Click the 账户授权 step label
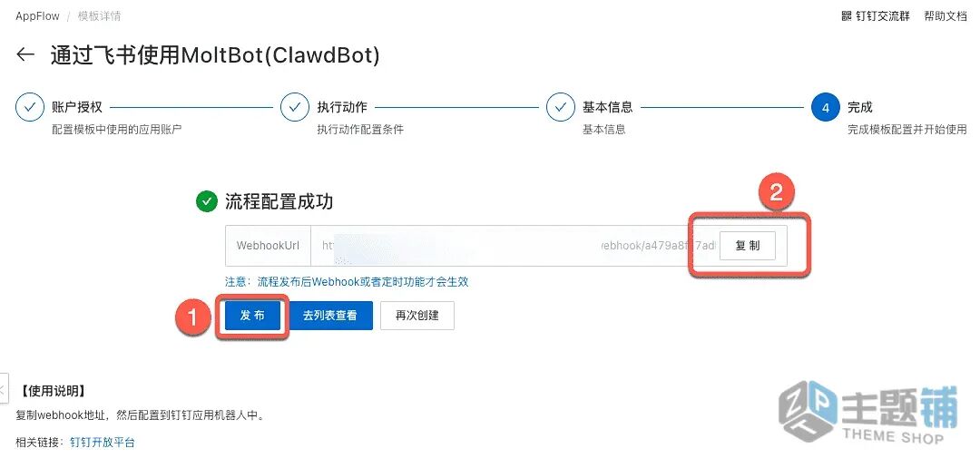This screenshot has width=980, height=468. [77, 107]
